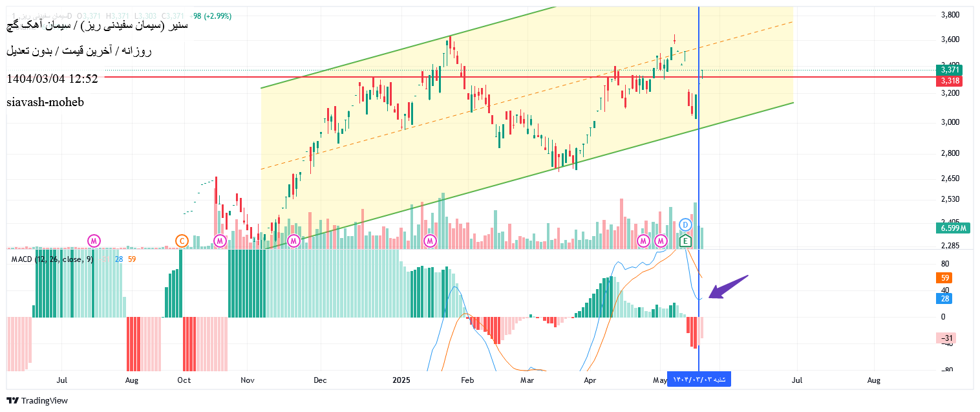Click the Oct label on the time axis

pyautogui.click(x=184, y=380)
